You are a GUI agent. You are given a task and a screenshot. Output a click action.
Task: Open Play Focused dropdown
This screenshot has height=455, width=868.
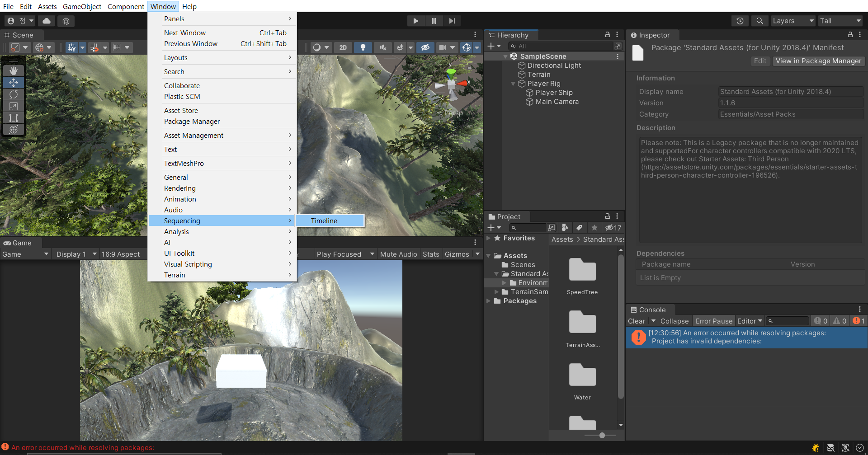pyautogui.click(x=345, y=254)
